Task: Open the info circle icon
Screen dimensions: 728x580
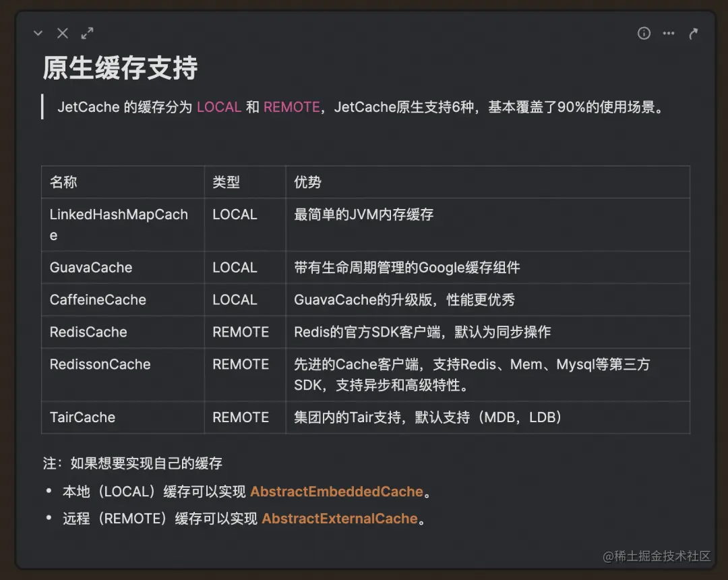Action: click(644, 34)
